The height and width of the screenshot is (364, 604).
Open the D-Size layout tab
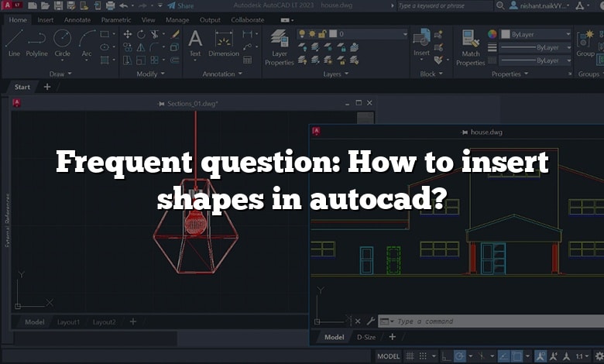[x=365, y=337]
